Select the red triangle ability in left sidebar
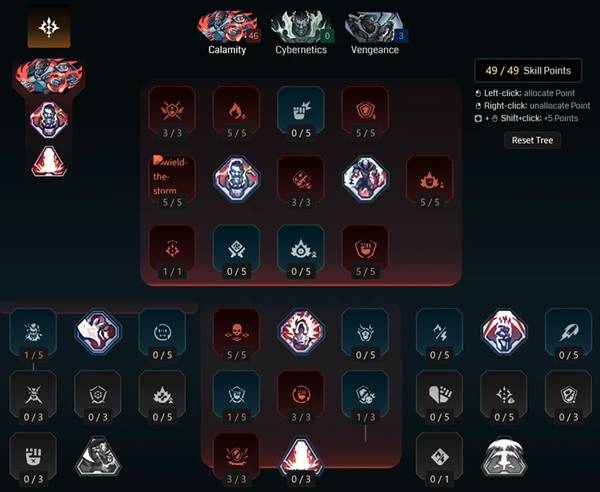This screenshot has width=600, height=492. coord(49,161)
